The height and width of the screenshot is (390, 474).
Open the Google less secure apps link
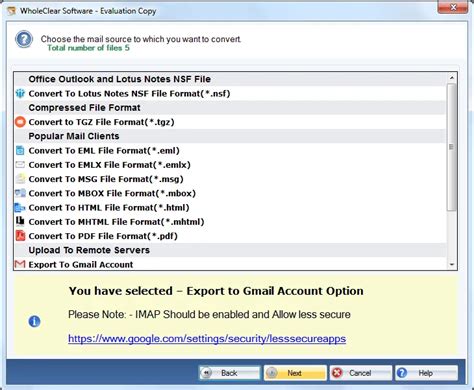click(207, 339)
